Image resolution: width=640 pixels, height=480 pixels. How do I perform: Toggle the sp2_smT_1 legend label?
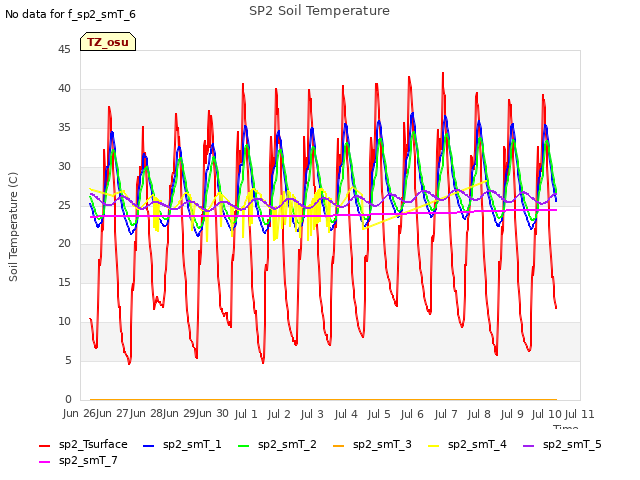tap(192, 444)
